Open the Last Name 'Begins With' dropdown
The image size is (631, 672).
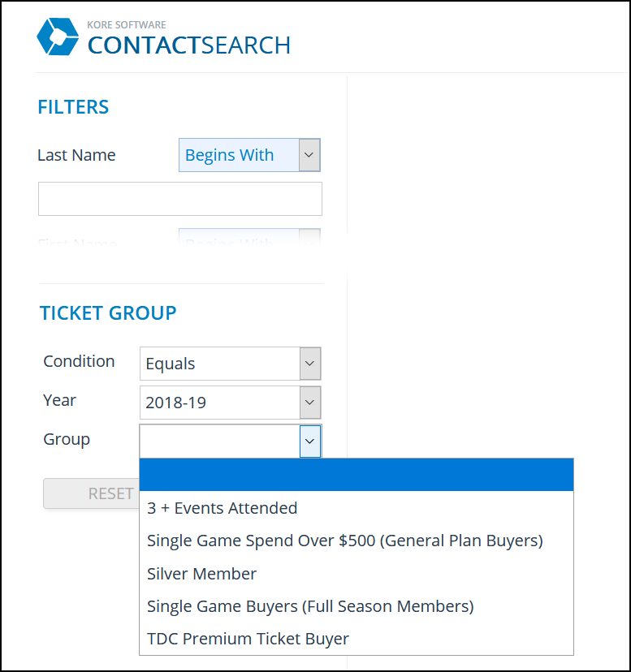(249, 155)
